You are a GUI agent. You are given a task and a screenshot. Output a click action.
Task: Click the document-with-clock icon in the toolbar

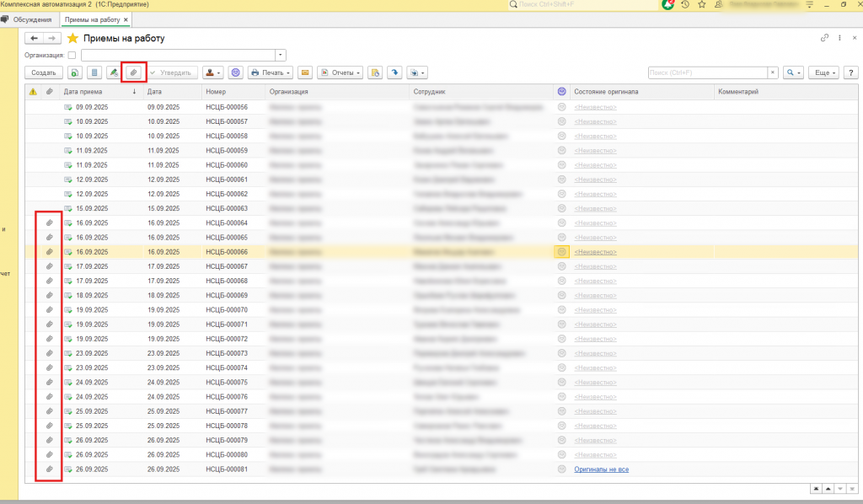375,72
